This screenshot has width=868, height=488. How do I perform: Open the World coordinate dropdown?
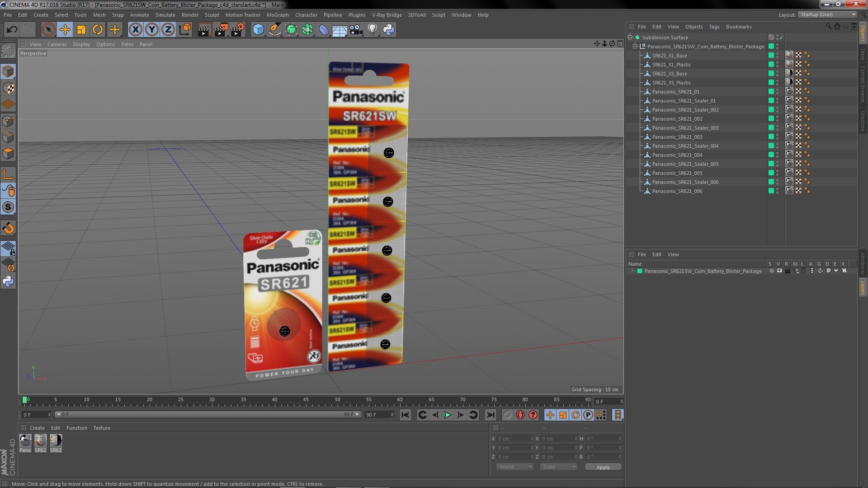(x=515, y=467)
